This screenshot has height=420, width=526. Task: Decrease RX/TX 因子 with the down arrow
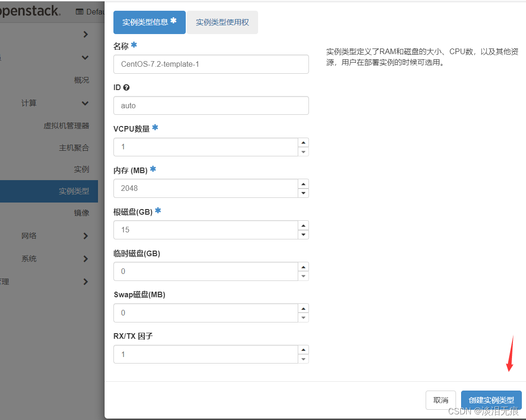[x=304, y=358]
